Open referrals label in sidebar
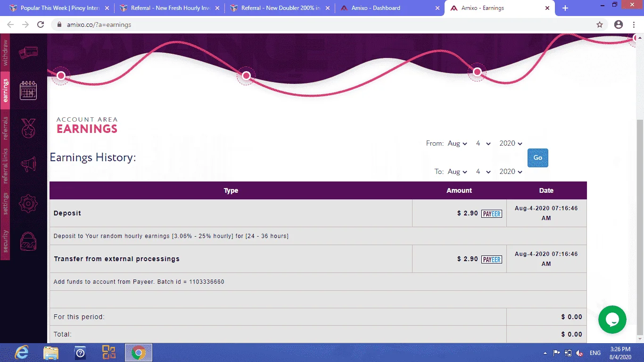Viewport: 644px width, 362px height. (x=5, y=128)
